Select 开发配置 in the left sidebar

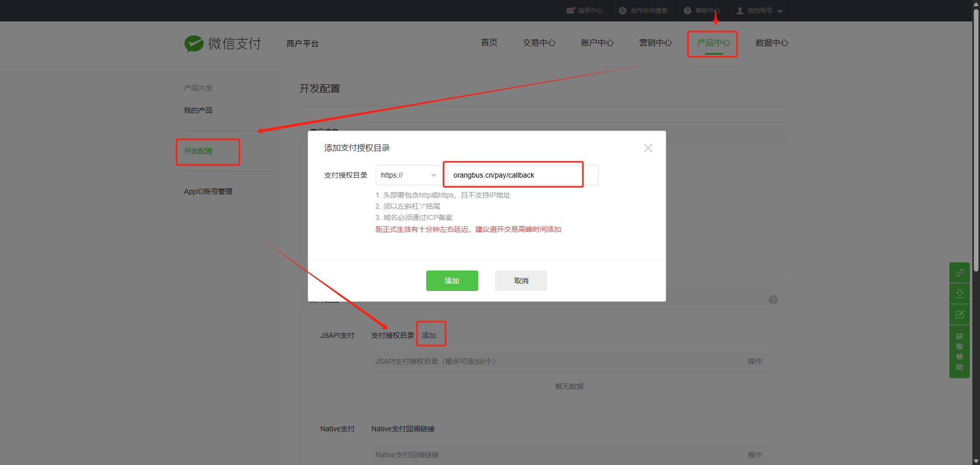[x=199, y=151]
